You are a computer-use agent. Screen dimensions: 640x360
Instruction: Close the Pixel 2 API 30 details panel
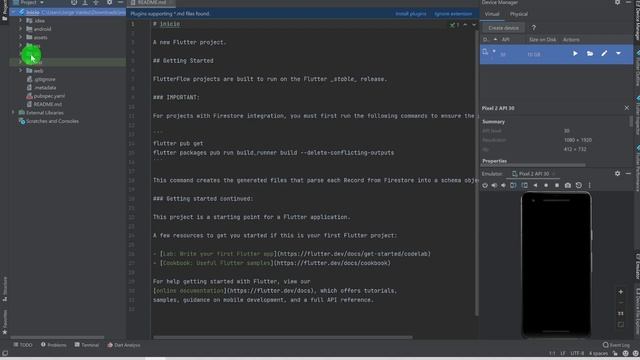pos(627,108)
